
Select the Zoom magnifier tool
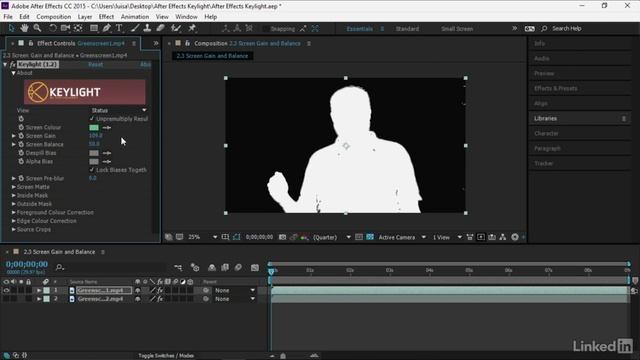pos(37,28)
